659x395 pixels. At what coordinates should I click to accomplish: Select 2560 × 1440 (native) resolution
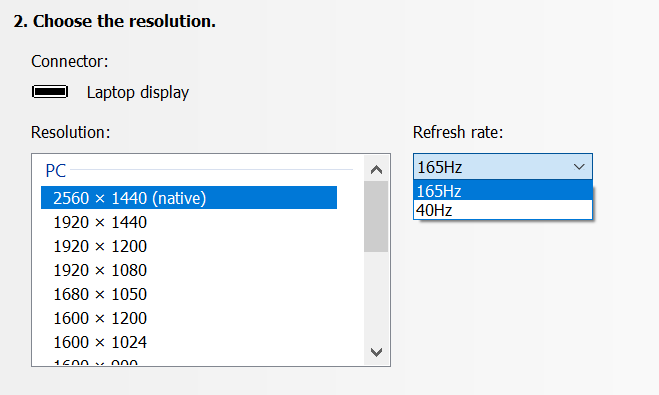[189, 198]
